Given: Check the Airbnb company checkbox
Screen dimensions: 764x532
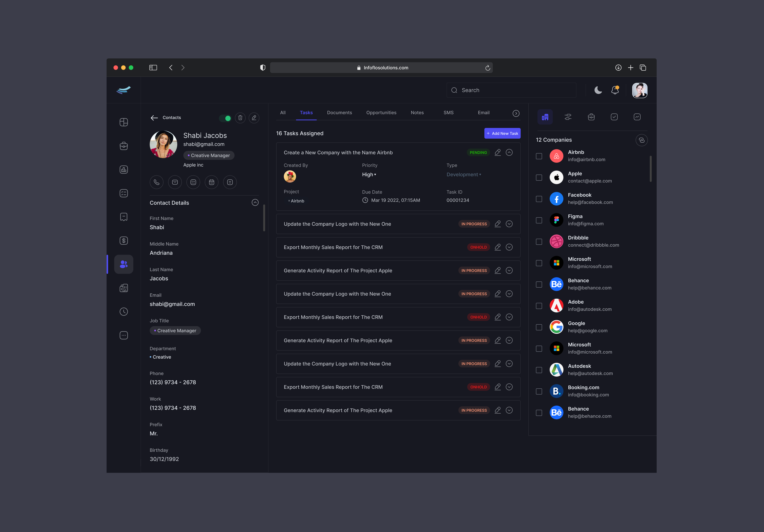Looking at the screenshot, I should point(539,156).
